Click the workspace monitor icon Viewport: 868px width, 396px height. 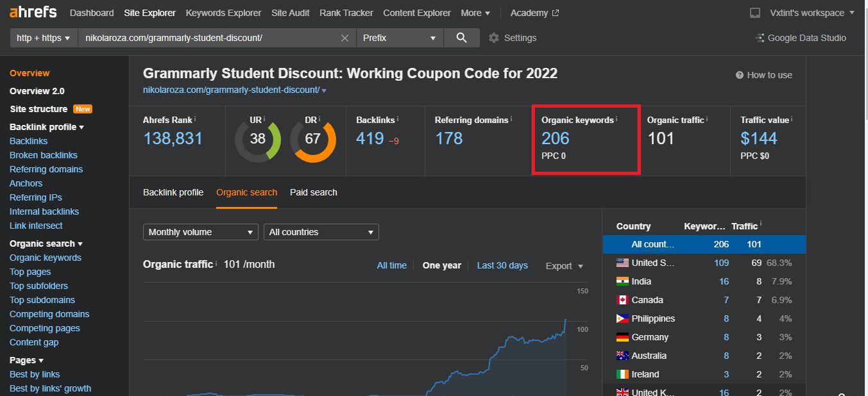pyautogui.click(x=755, y=13)
